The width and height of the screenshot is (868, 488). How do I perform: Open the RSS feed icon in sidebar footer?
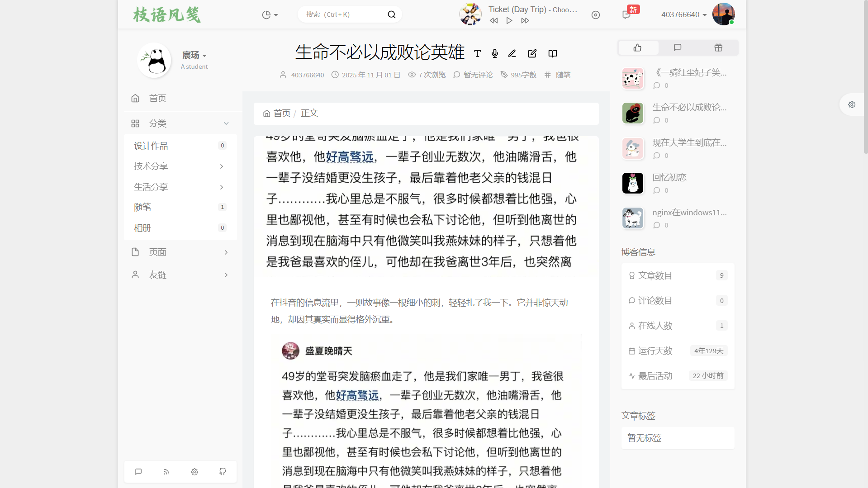[x=166, y=471]
